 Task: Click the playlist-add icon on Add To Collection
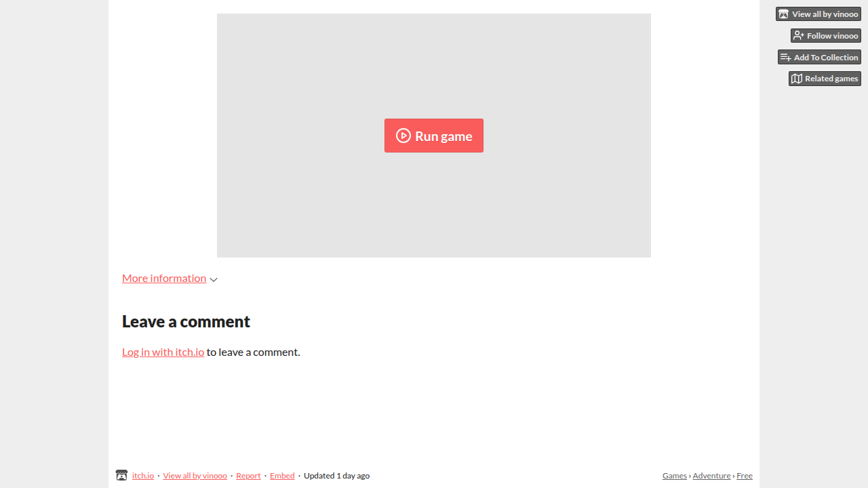click(786, 58)
